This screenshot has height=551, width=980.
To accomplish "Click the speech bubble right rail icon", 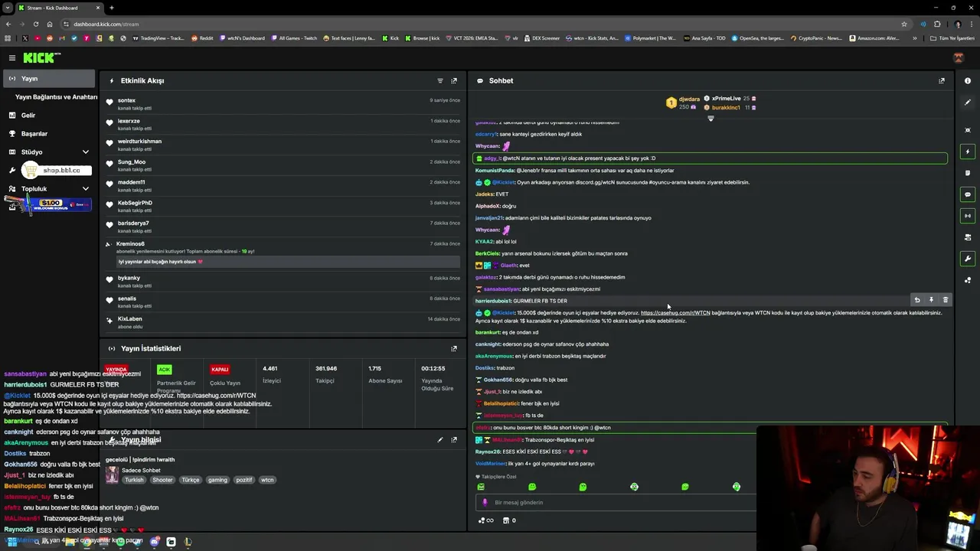I will [x=968, y=194].
